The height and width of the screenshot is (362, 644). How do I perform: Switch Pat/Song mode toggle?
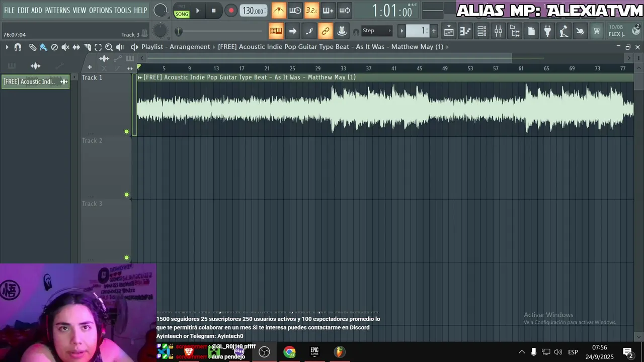coord(182,11)
